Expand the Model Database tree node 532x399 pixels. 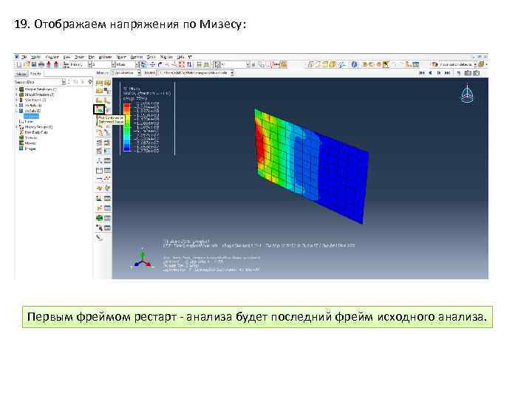click(x=16, y=95)
